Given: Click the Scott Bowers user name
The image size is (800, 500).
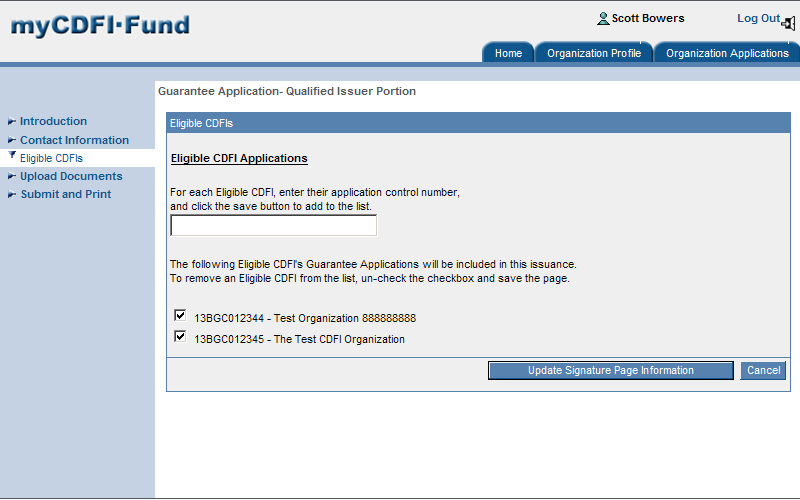Looking at the screenshot, I should [x=648, y=18].
